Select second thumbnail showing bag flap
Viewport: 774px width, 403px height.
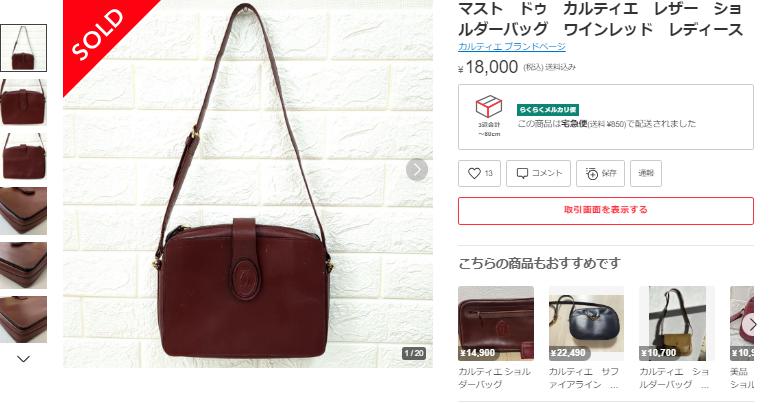pos(23,102)
